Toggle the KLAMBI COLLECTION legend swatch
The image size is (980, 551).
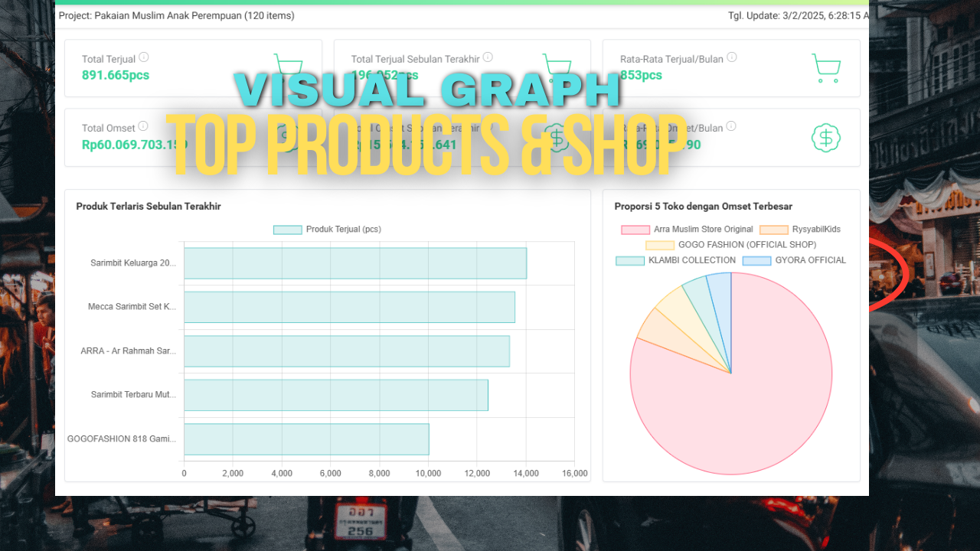coord(630,260)
